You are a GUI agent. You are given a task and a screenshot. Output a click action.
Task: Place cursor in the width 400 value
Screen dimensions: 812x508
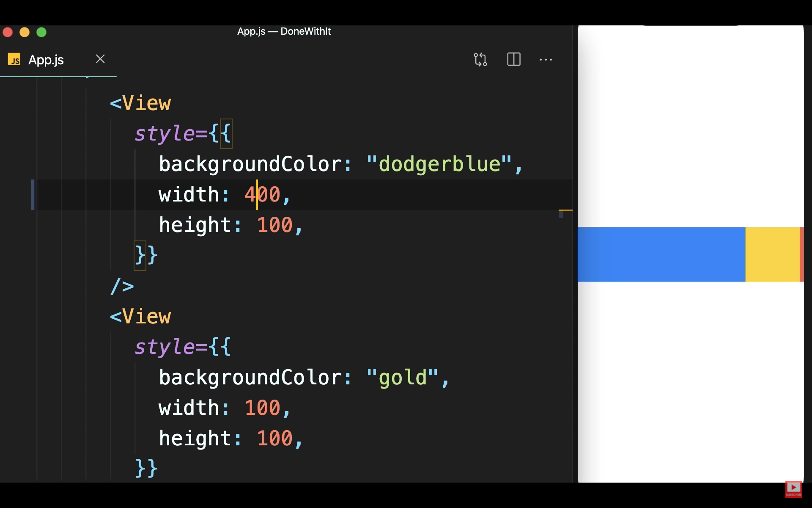point(262,195)
